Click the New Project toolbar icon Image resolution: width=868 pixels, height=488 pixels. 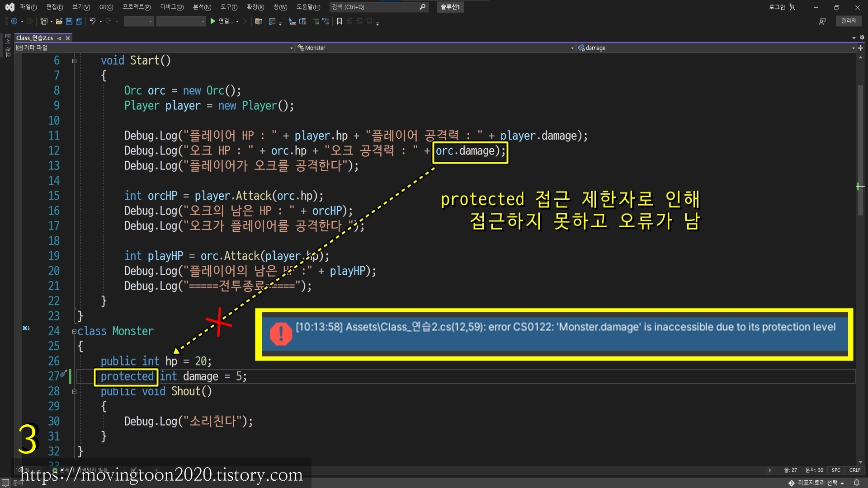coord(44,21)
